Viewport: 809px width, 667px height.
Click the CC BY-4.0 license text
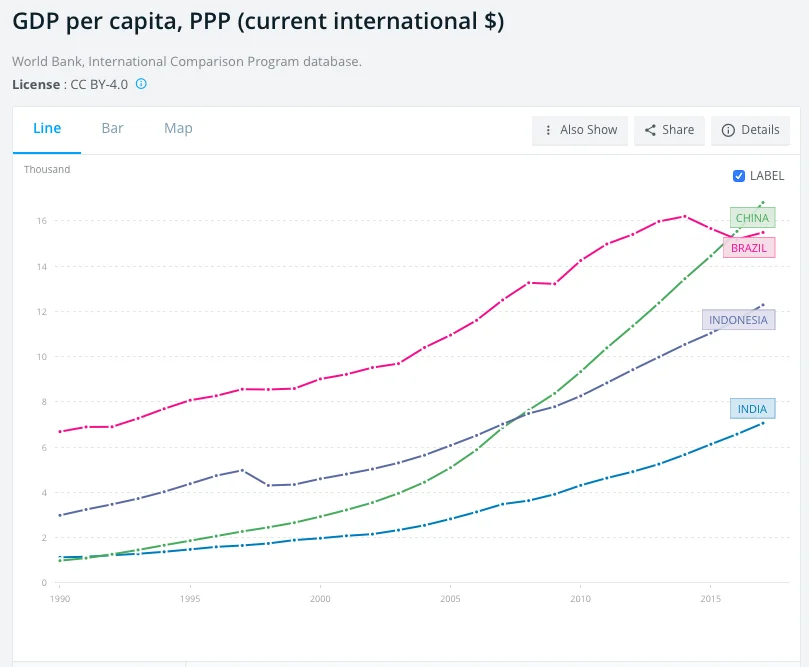click(x=99, y=85)
